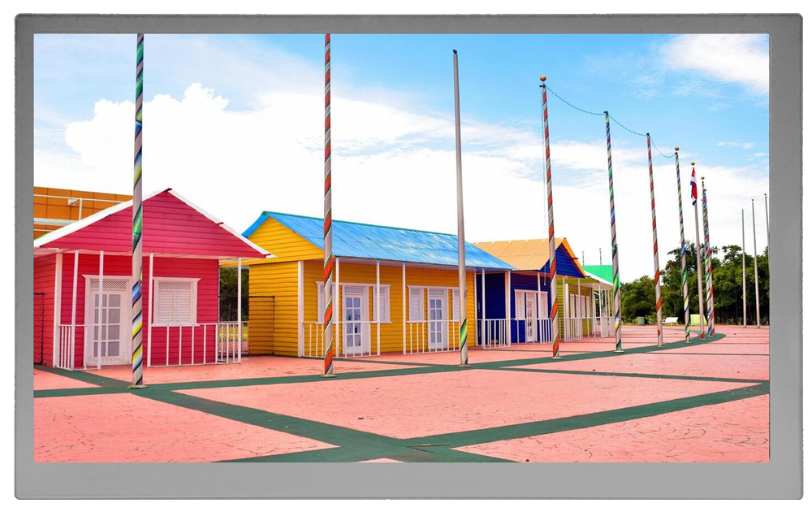This screenshot has height=512, width=812.
Task: Click the yellow house's left white door
Action: [353, 319]
